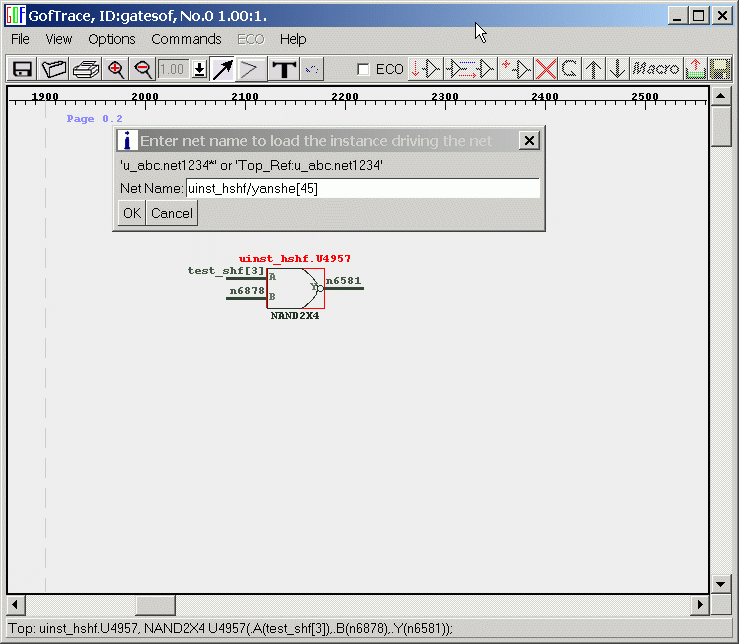Open the View menu
The height and width of the screenshot is (644, 739).
coord(59,39)
